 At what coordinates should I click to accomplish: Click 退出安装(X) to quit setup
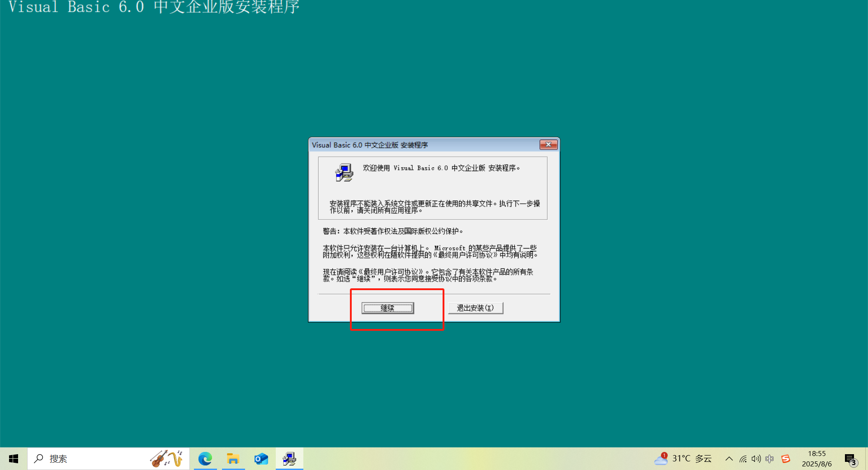pos(475,307)
